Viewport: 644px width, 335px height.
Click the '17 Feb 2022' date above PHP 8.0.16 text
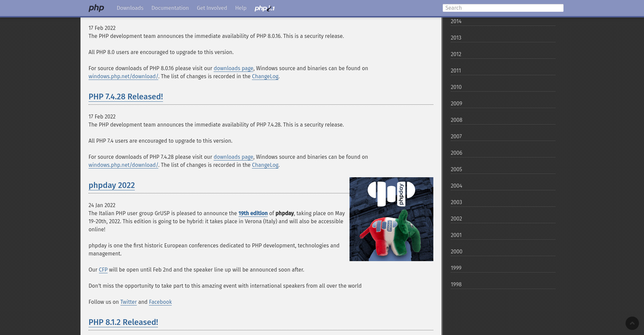(102, 28)
